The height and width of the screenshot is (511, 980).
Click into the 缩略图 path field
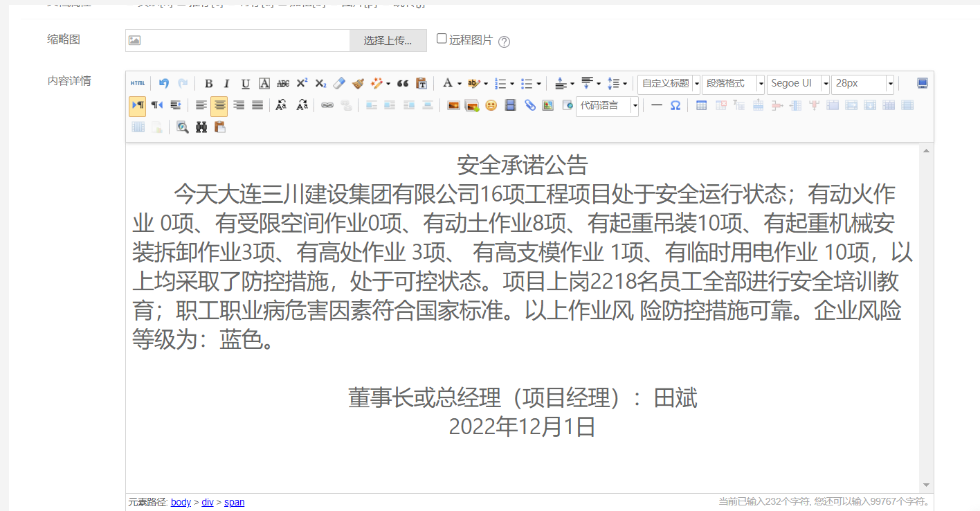click(237, 40)
